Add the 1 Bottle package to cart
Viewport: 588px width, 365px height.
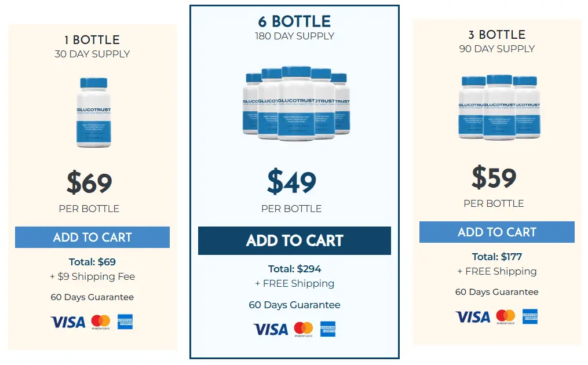pyautogui.click(x=92, y=237)
